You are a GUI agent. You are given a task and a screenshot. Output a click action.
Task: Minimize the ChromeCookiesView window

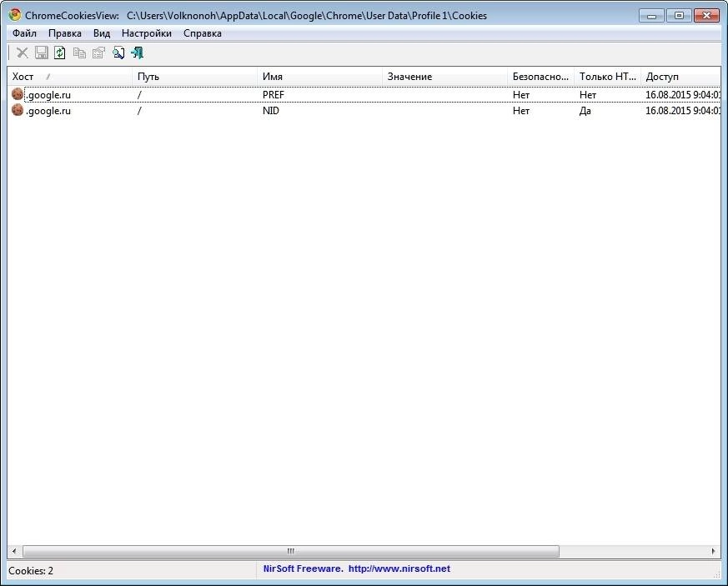[651, 16]
